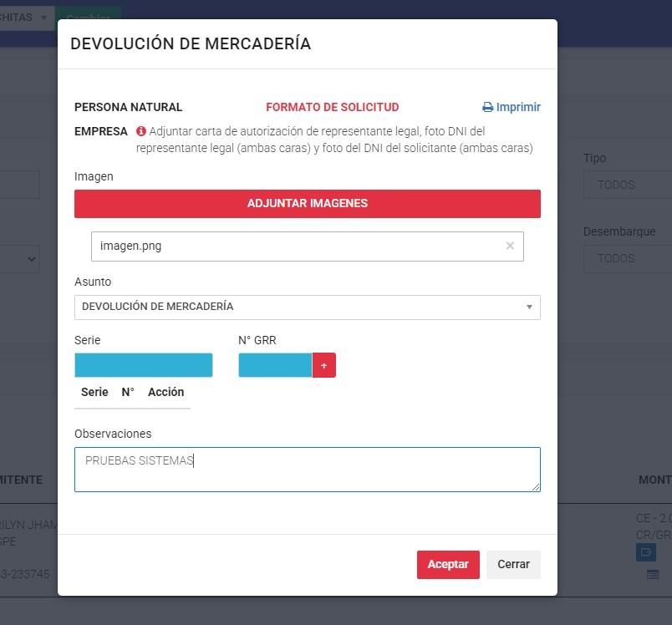Open the dropdown arrow in the top-left menu
This screenshot has width=672, height=625.
pyautogui.click(x=43, y=18)
